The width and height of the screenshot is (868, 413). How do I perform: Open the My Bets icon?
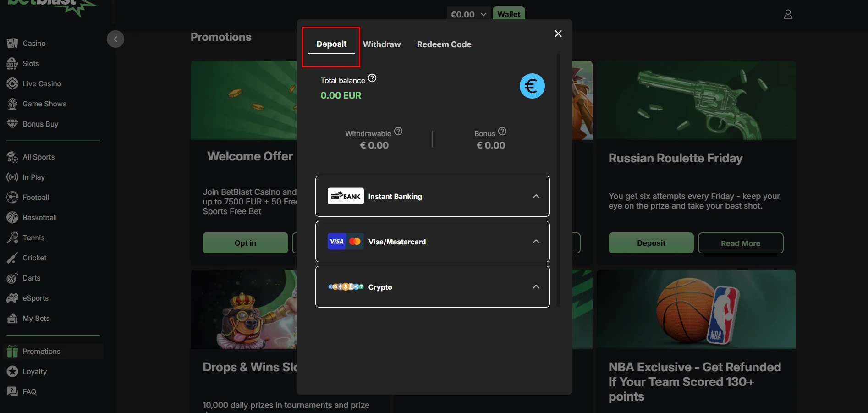pos(12,318)
